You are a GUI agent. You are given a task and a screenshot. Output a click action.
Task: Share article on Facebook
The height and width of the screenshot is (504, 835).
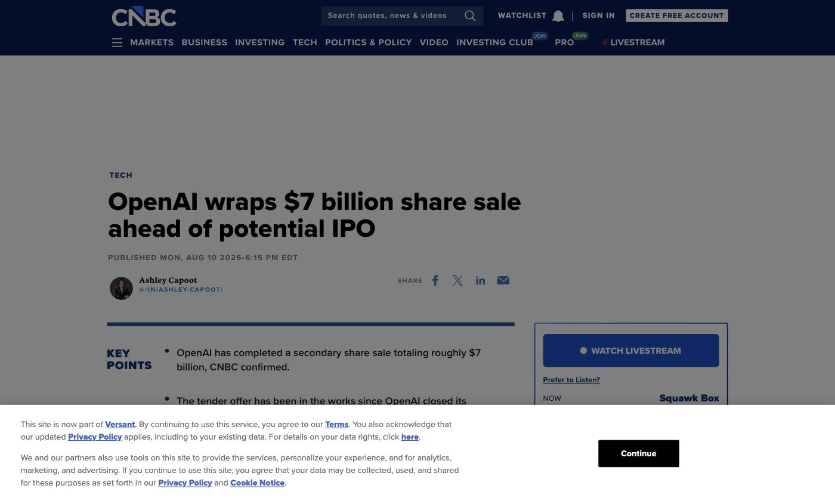tap(435, 280)
